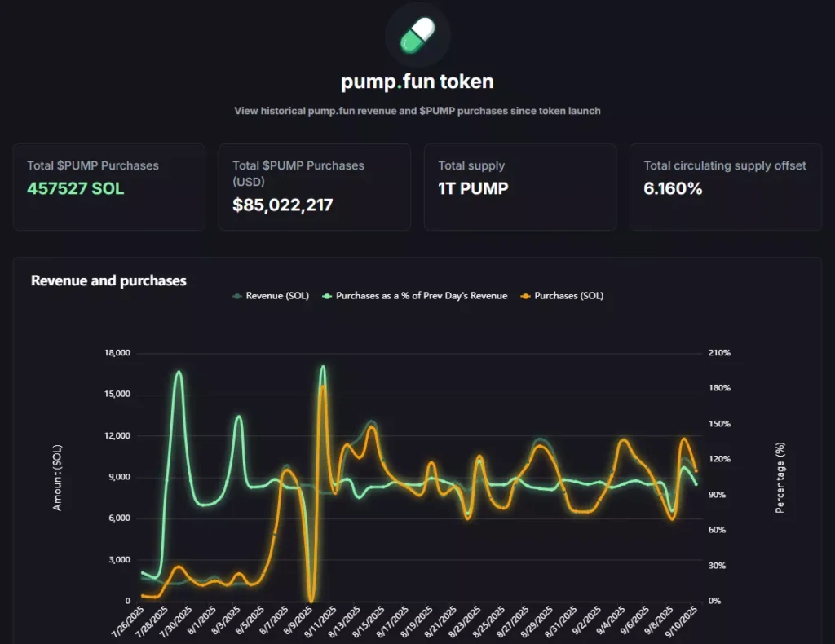This screenshot has height=644, width=835.
Task: Click the '9,000' left axis tick
Action: tap(119, 477)
